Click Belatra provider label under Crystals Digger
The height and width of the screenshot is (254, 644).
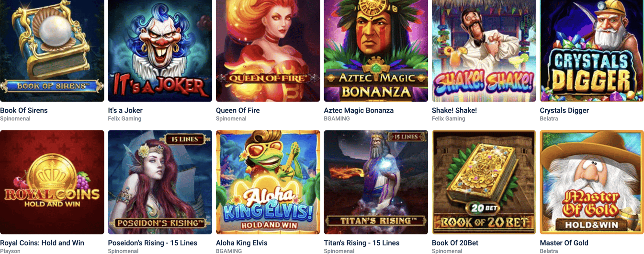pos(549,118)
